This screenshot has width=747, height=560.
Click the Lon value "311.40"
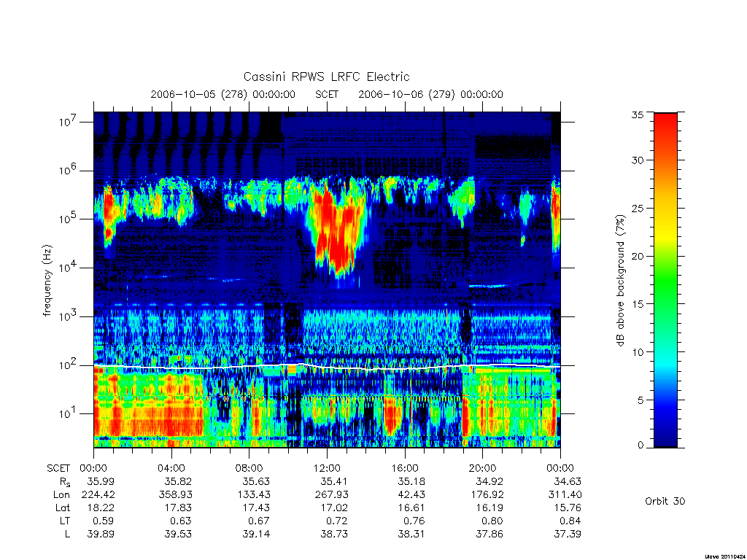(565, 495)
